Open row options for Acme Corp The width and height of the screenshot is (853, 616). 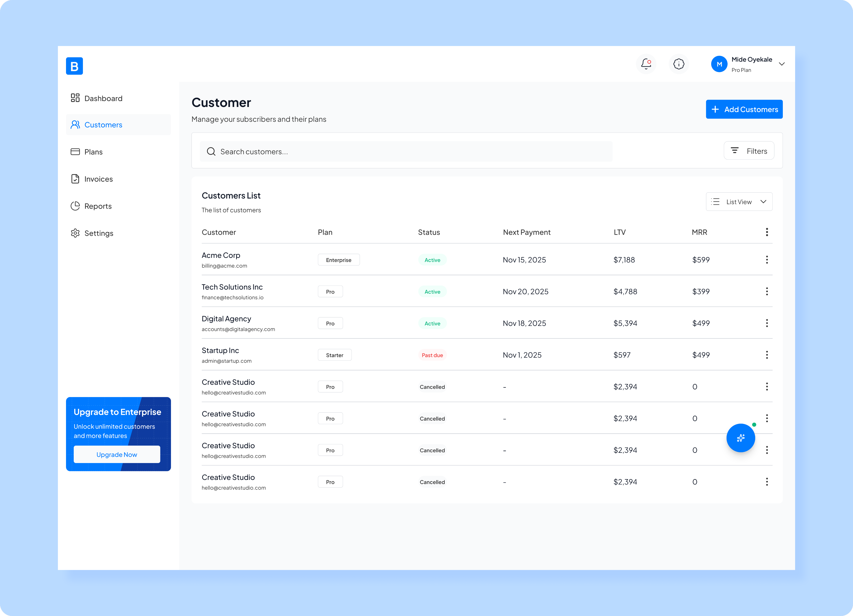(x=767, y=260)
